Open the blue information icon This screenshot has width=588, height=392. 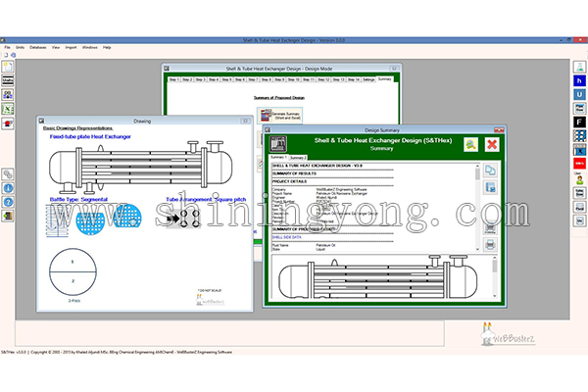[x=8, y=188]
